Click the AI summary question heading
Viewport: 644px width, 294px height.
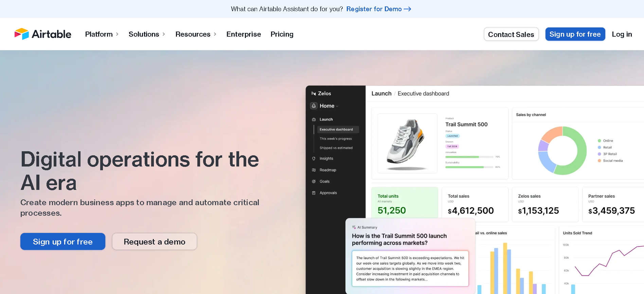point(399,239)
